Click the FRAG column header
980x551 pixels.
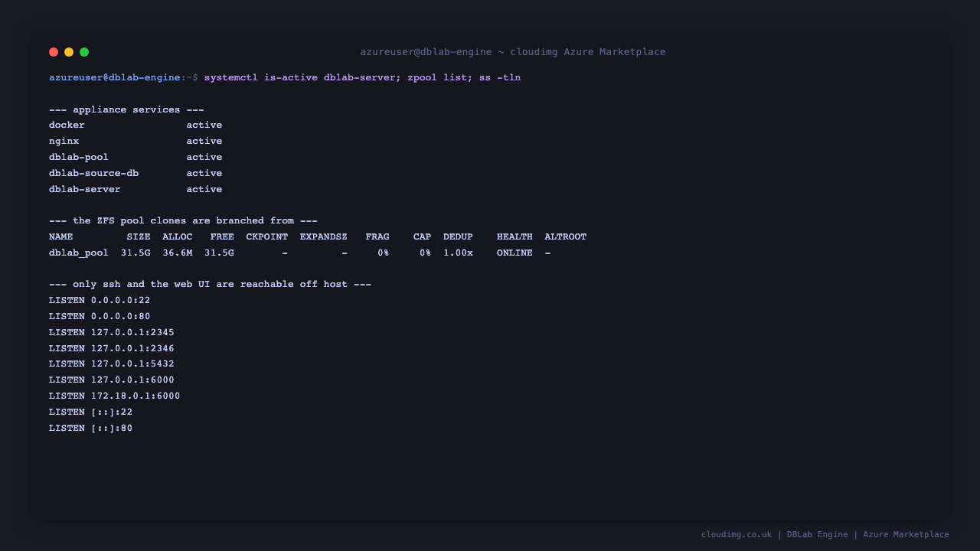pyautogui.click(x=377, y=237)
